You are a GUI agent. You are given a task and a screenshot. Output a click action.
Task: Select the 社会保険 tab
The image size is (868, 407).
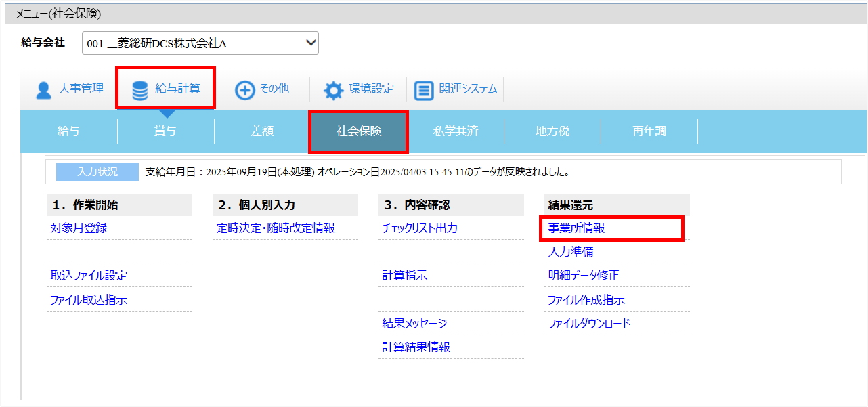click(x=359, y=131)
